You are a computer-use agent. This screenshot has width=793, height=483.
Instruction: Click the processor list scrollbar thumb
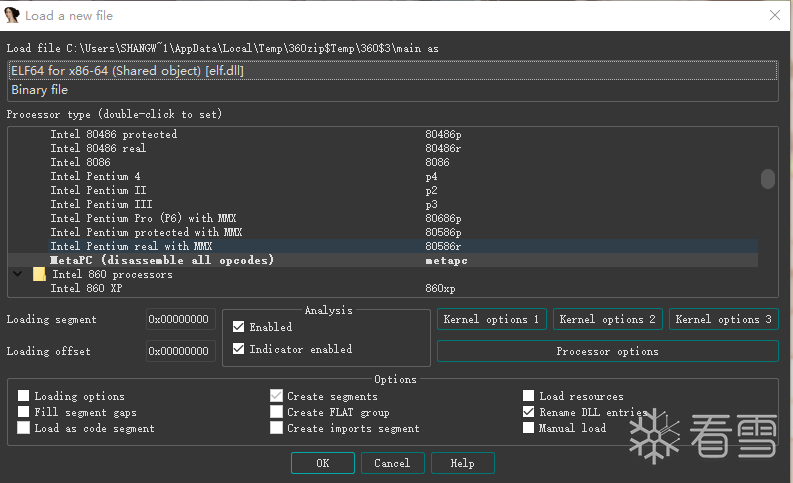point(768,179)
